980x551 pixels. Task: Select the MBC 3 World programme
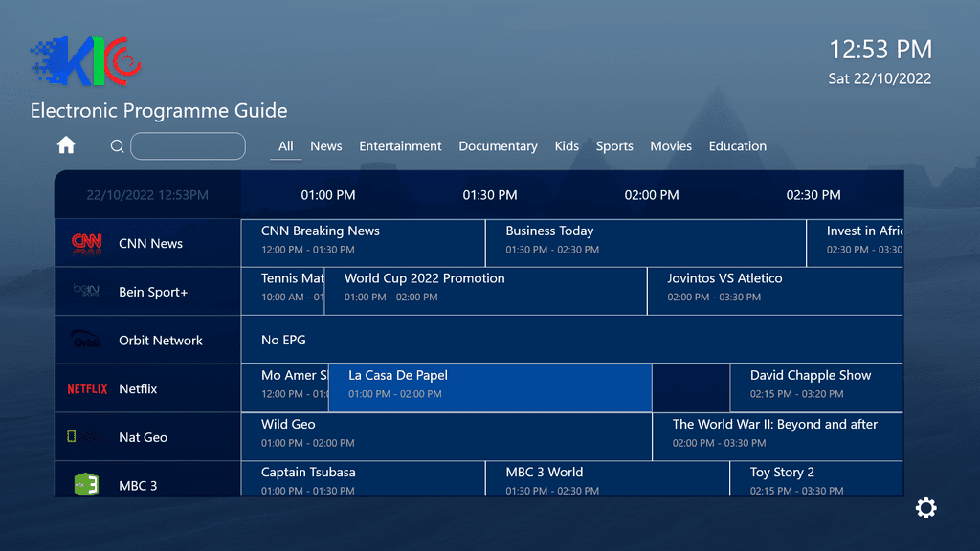[608, 479]
